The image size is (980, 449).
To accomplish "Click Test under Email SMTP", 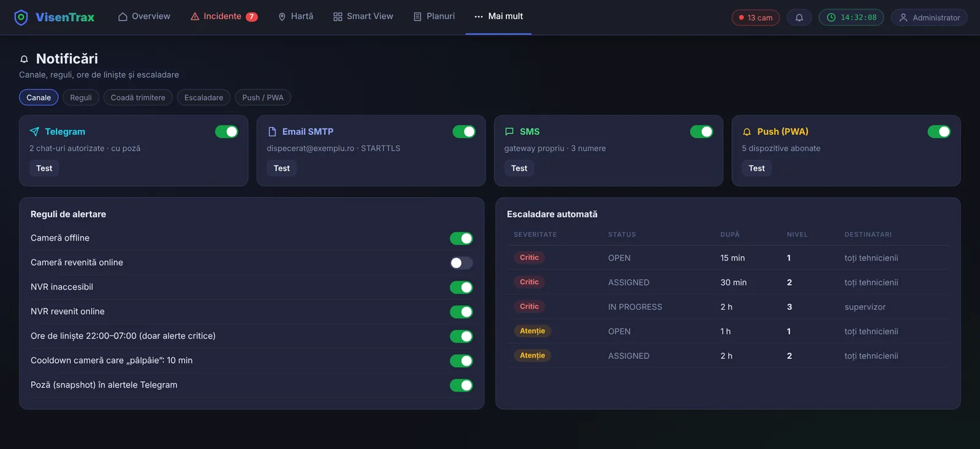I will [x=282, y=168].
